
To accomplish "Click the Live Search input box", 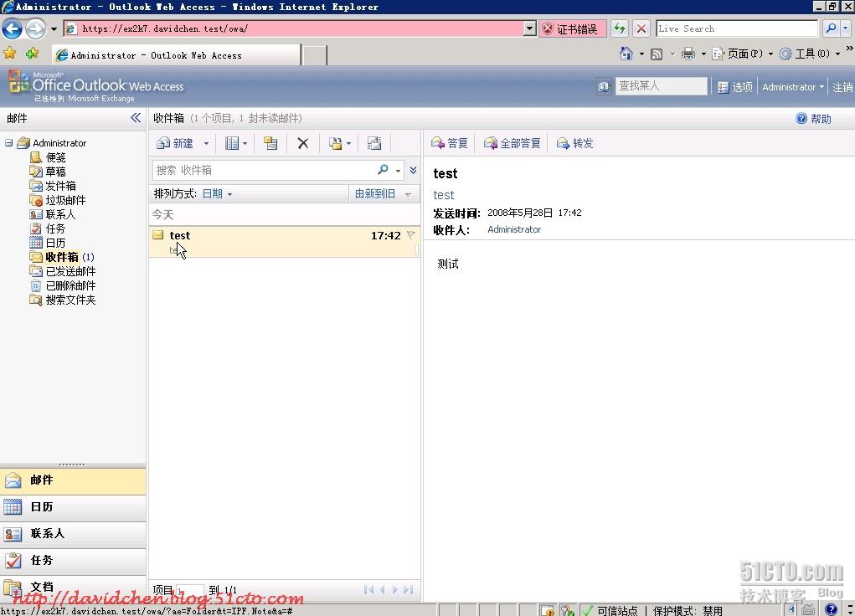I will (737, 28).
